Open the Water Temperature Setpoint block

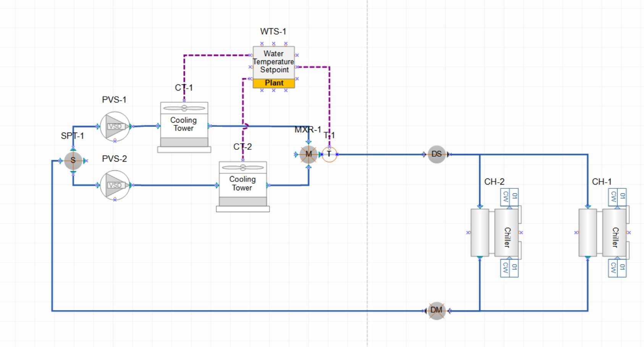(x=273, y=62)
